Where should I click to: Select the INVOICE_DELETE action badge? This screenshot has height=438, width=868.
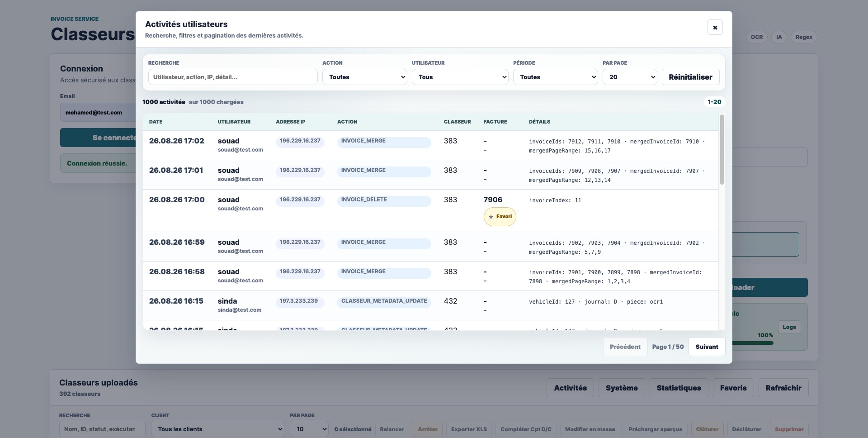(384, 200)
